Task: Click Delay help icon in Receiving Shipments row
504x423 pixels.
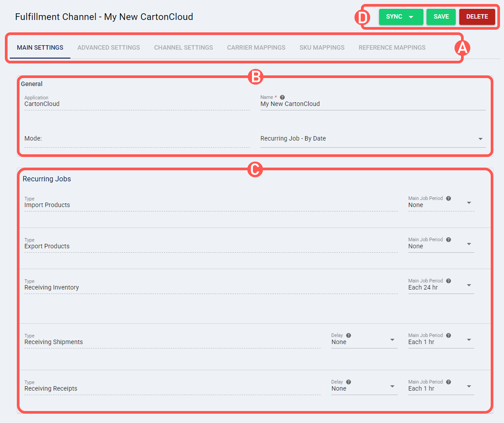Action: point(349,336)
